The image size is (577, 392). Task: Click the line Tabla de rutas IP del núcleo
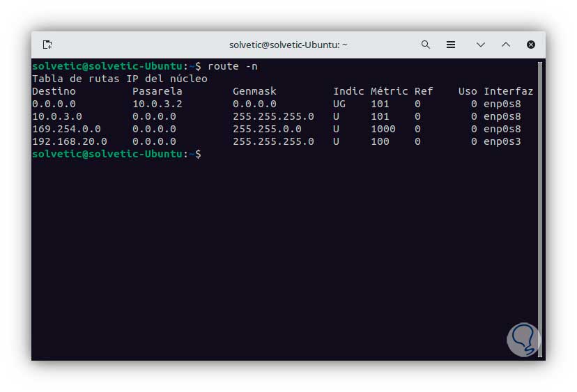tap(120, 79)
